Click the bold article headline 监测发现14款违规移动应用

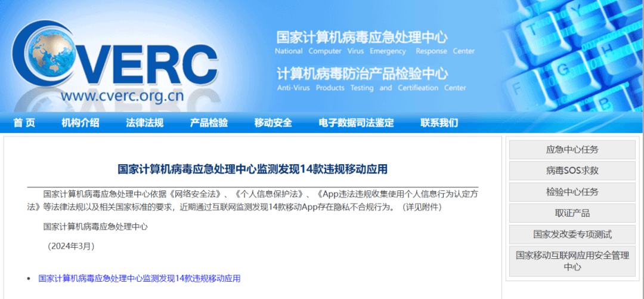pyautogui.click(x=253, y=169)
